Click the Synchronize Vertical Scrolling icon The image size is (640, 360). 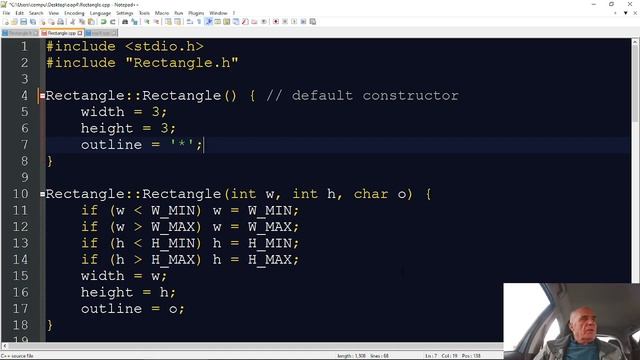click(x=168, y=22)
